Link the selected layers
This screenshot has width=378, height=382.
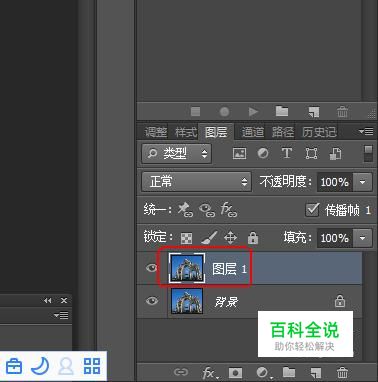(x=181, y=372)
